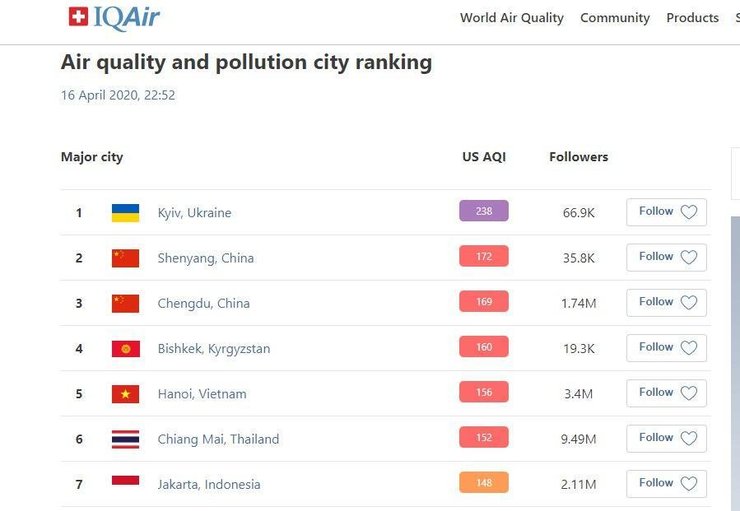This screenshot has height=511, width=740.
Task: Toggle Follow heart for Jakarta
Action: point(689,483)
